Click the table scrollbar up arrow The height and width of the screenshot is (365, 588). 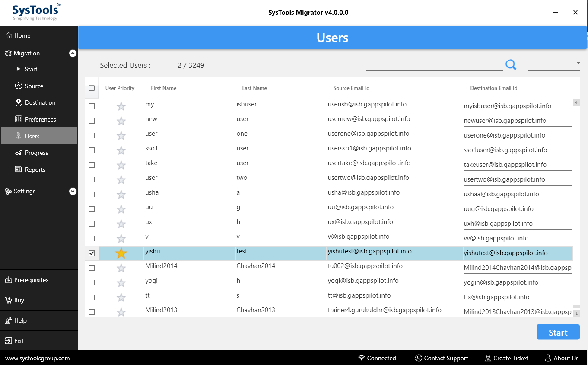(x=576, y=103)
